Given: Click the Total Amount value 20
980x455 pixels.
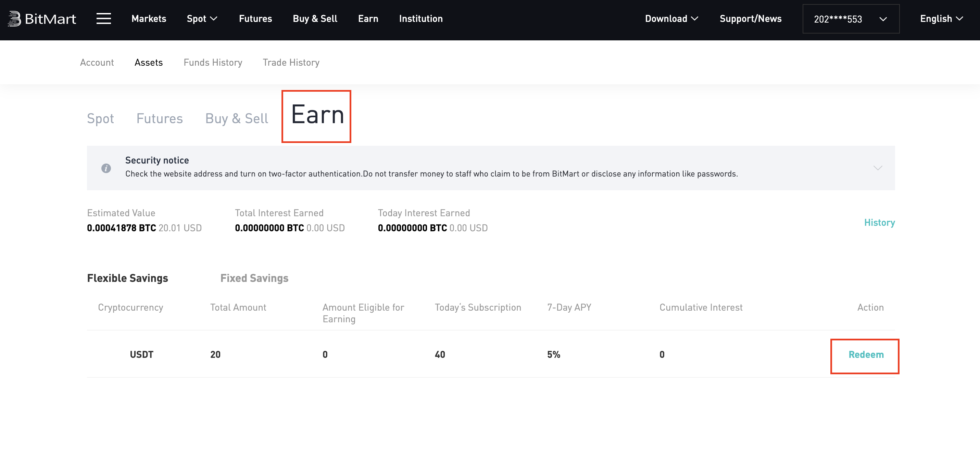Looking at the screenshot, I should click(x=215, y=355).
